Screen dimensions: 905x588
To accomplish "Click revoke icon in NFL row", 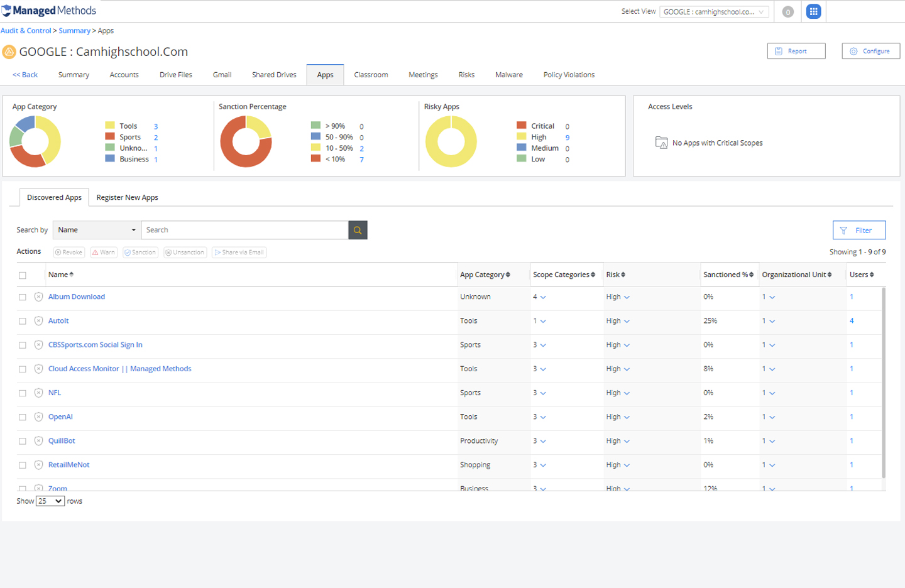I will (38, 393).
